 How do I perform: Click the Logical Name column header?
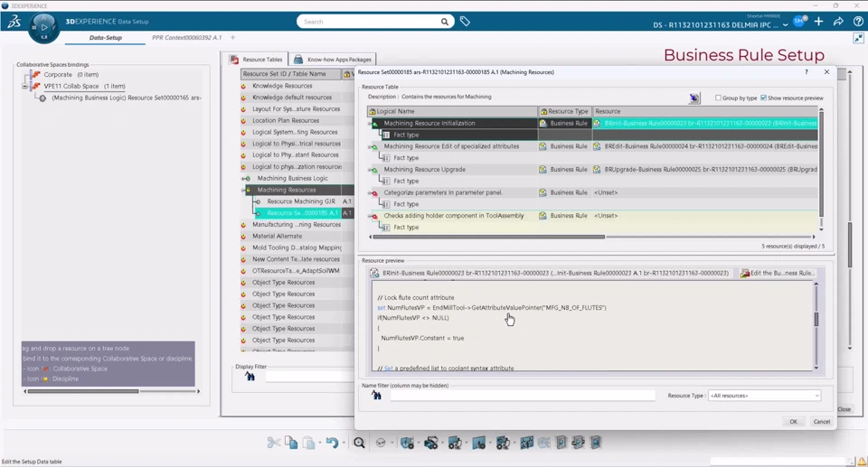452,111
